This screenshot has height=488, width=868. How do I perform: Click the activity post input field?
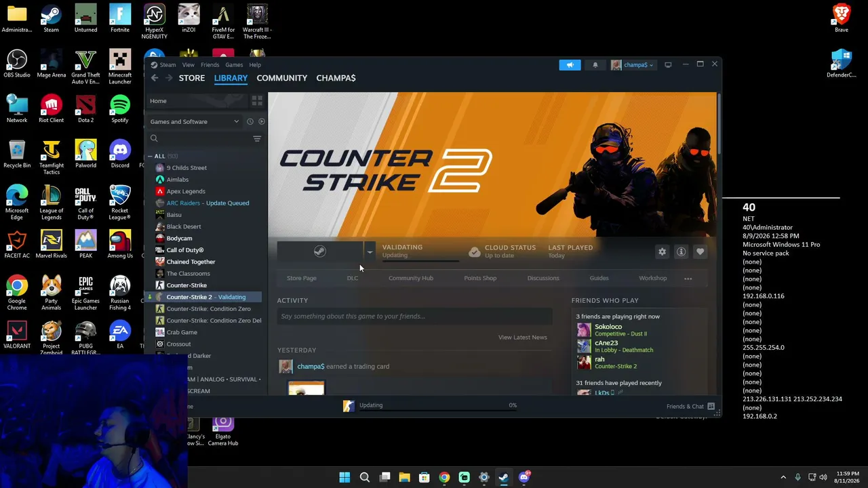[415, 317]
